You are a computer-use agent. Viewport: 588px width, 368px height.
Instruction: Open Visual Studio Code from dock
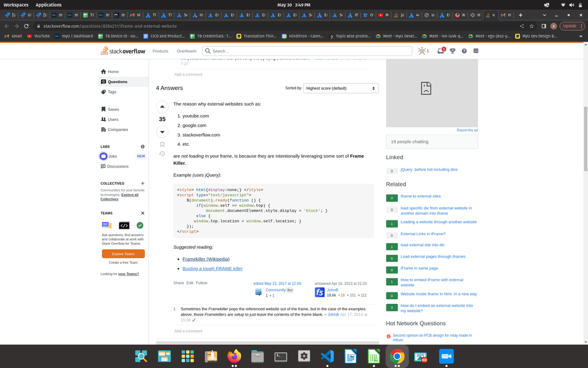(328, 356)
